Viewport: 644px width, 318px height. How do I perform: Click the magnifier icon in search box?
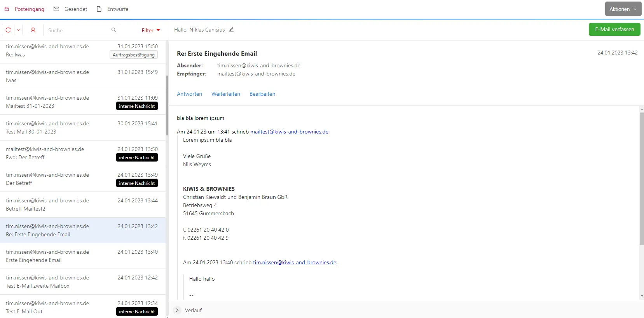tap(114, 30)
